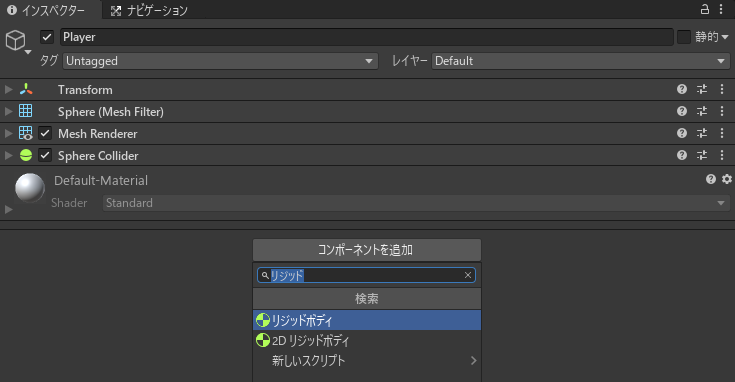Open Transform three-dot menu

(x=722, y=89)
